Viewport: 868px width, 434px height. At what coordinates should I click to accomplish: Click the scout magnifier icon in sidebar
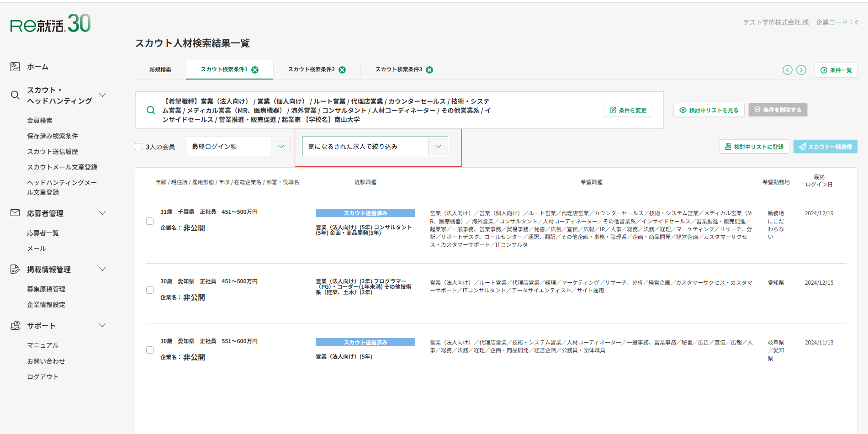point(15,95)
